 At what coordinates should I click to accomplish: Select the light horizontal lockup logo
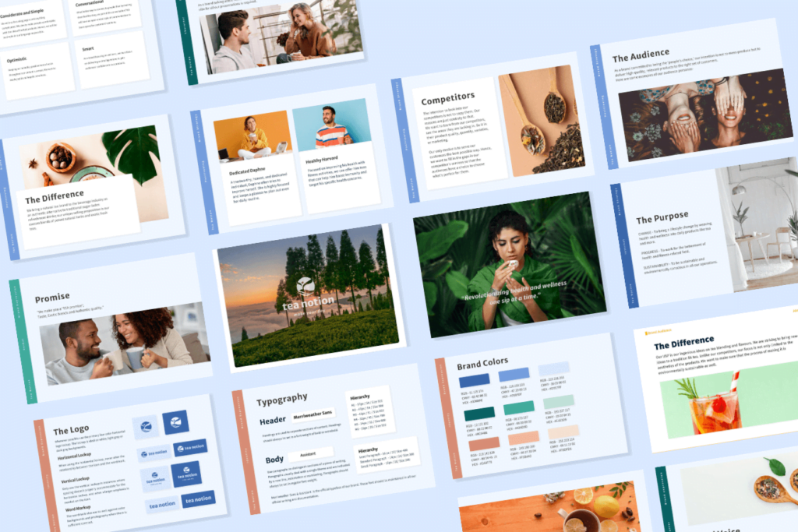coord(154,453)
